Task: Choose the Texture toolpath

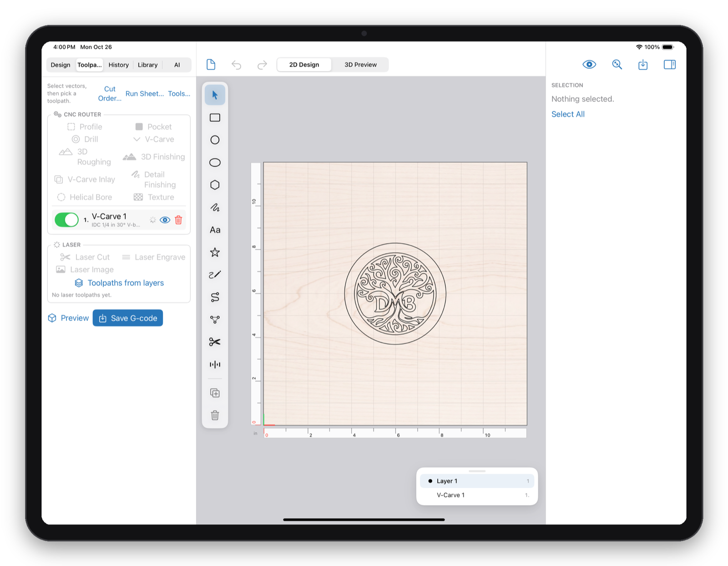Action: click(154, 197)
